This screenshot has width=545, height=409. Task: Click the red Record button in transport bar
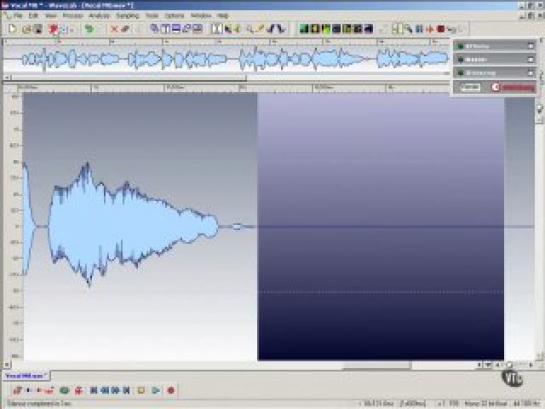pos(171,390)
